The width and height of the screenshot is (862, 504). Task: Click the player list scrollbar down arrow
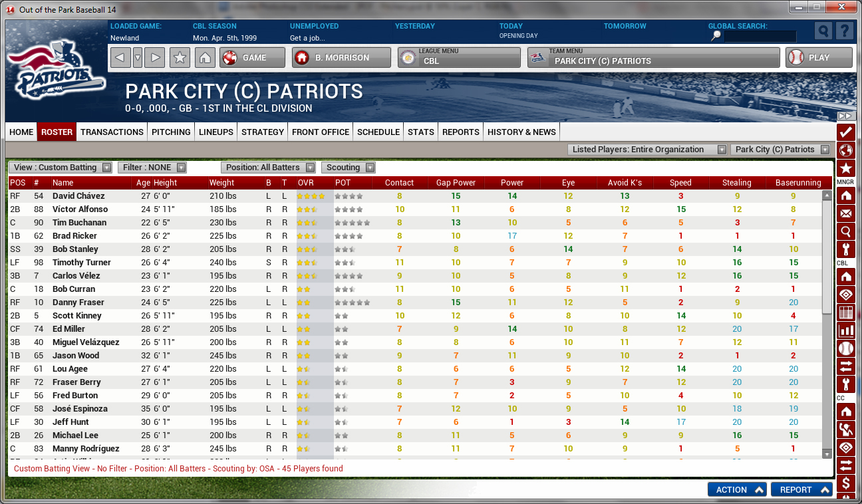pos(827,453)
